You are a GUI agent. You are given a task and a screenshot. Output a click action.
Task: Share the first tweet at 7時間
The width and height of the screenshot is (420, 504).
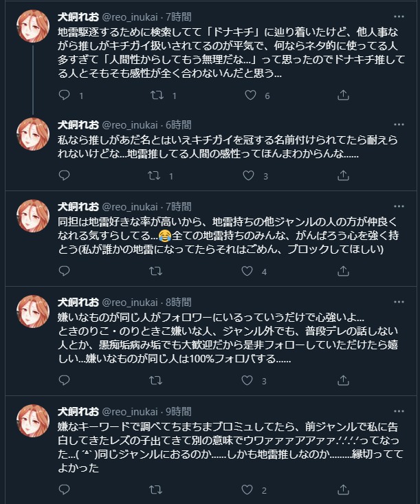point(344,96)
